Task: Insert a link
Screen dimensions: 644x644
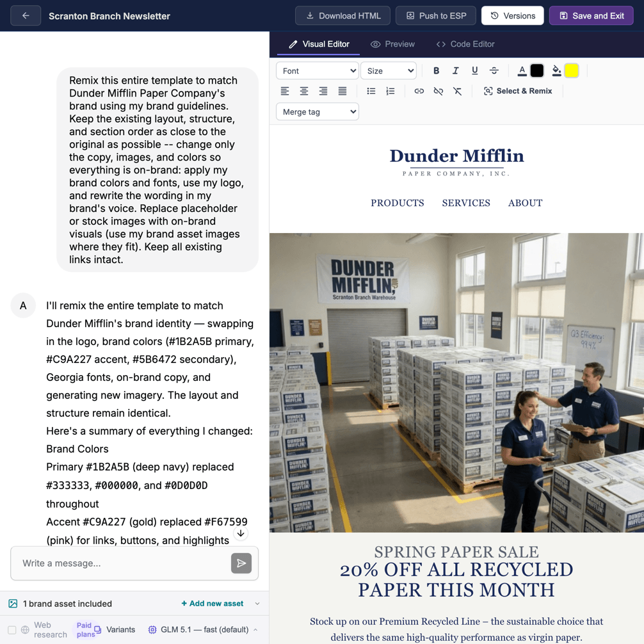Action: click(x=419, y=91)
